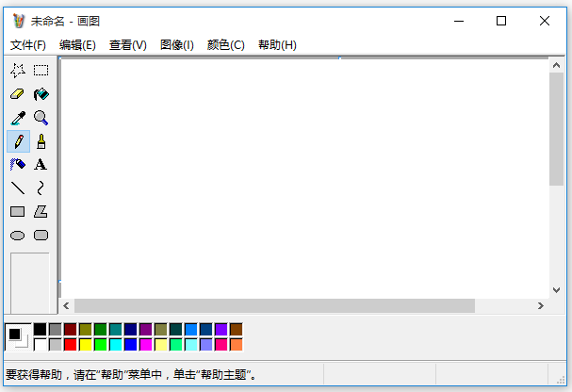Pick the dark gray color swatch
Image resolution: width=572 pixels, height=392 pixels.
click(55, 329)
